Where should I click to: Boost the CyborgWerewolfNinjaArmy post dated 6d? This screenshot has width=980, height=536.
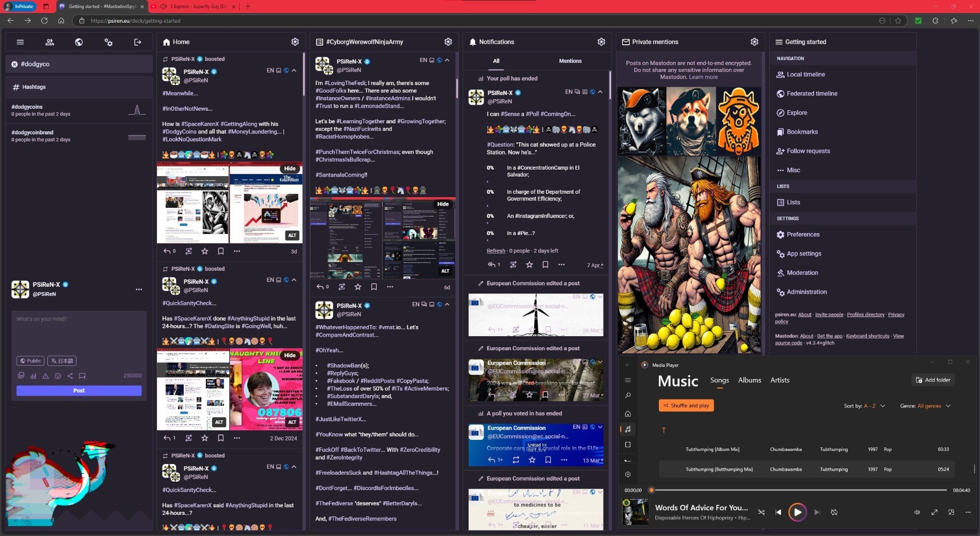point(342,287)
